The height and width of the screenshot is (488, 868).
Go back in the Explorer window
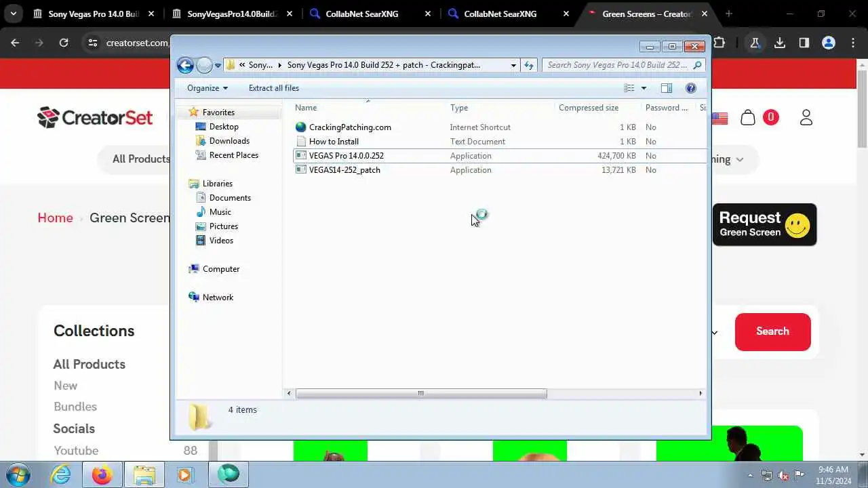tap(185, 65)
